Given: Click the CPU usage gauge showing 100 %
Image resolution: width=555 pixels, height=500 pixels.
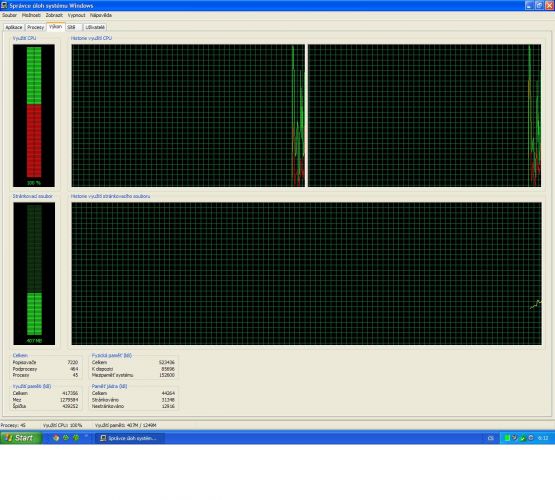Looking at the screenshot, I should coord(34,115).
